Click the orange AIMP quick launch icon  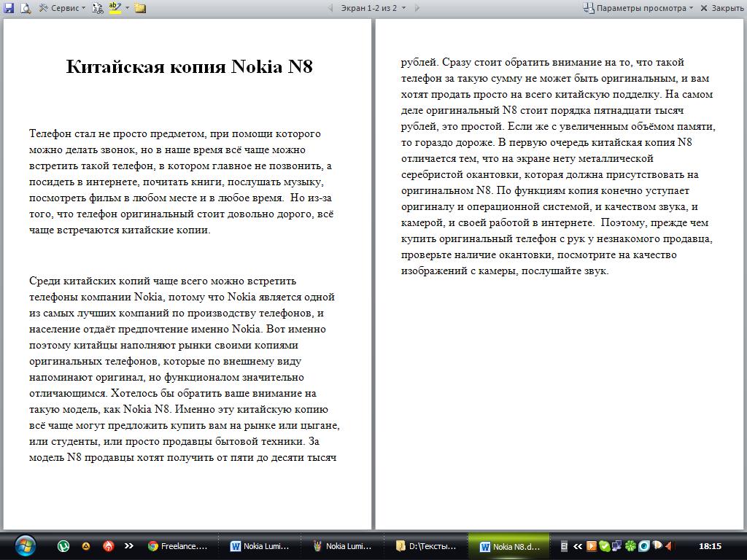pyautogui.click(x=86, y=546)
